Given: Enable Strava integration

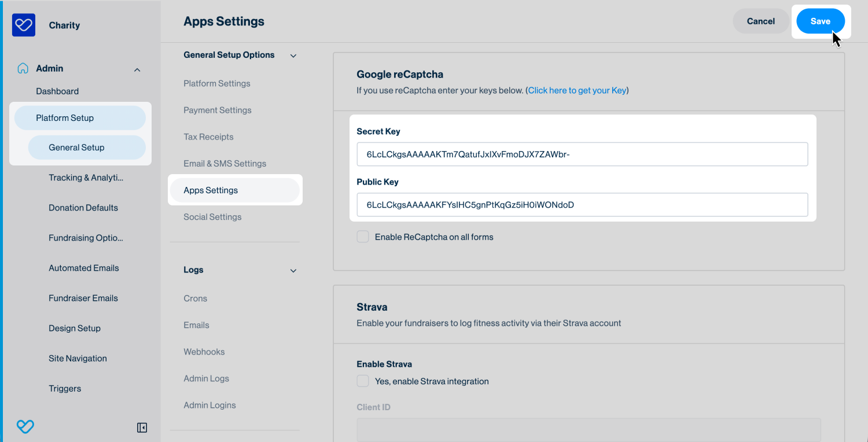Looking at the screenshot, I should [362, 381].
